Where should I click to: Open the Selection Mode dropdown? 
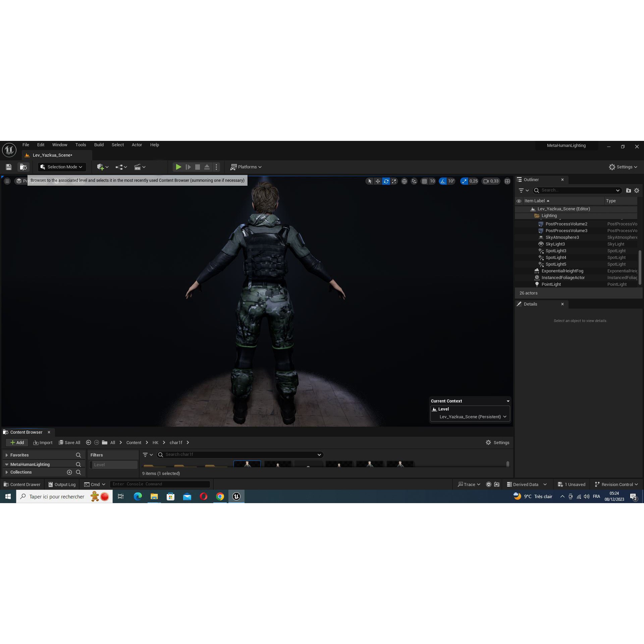pos(62,167)
